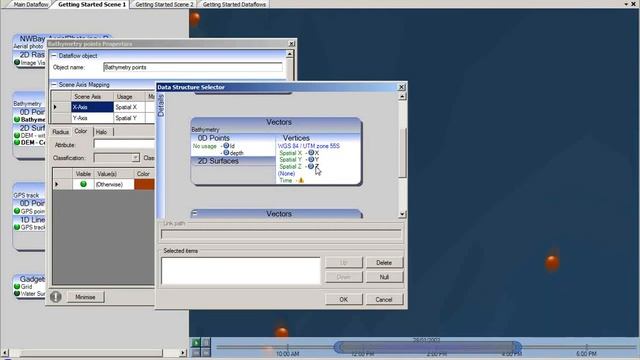Click dataflow panel scroll right arrow

click(182, 352)
